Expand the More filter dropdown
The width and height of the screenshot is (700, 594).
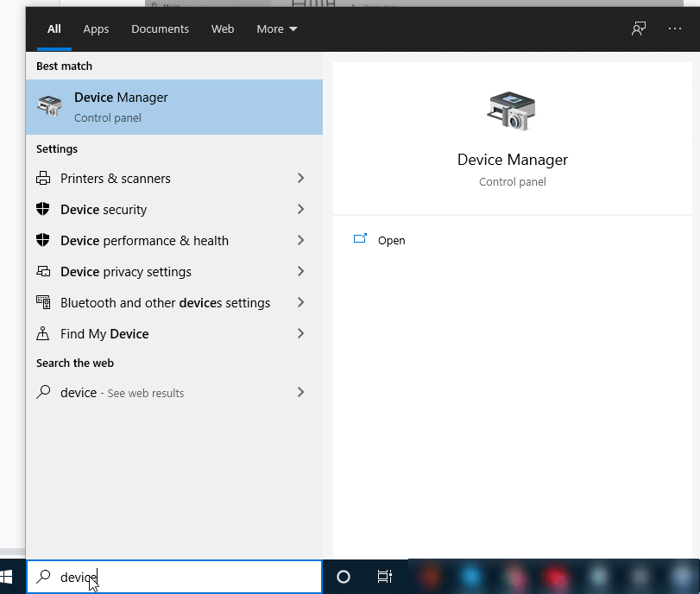[276, 28]
